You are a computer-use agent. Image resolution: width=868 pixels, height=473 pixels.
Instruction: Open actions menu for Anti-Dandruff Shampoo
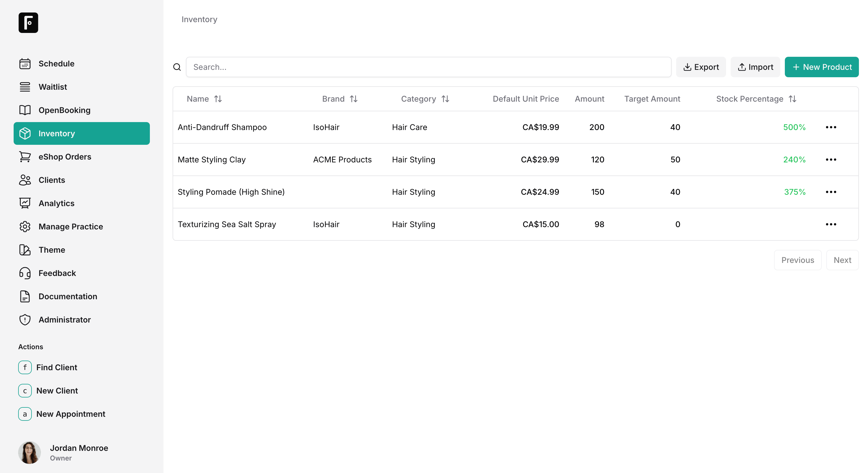tap(831, 127)
